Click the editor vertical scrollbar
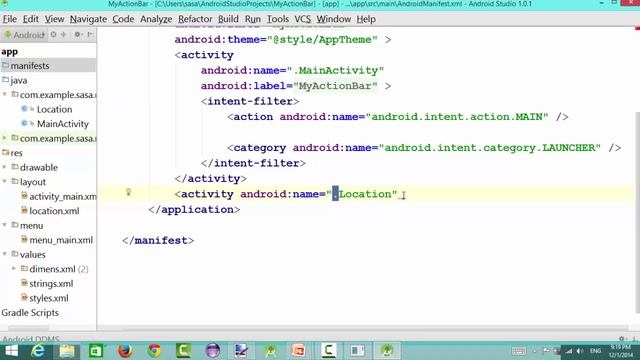Viewport: 640px width, 360px height. (638, 212)
